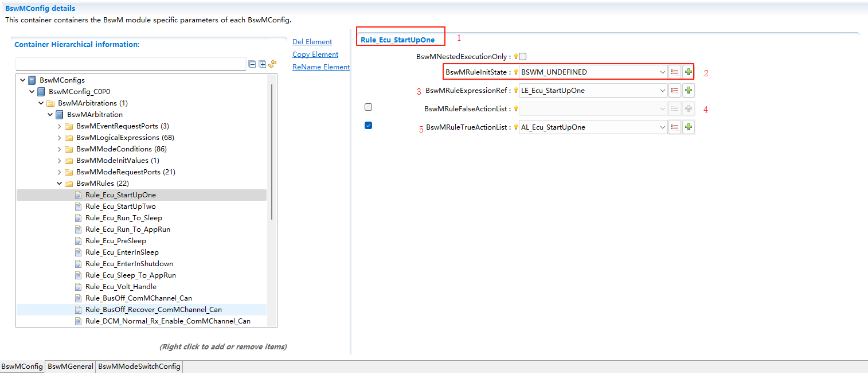Click the collapse all icon above the tree
The height and width of the screenshot is (374, 868).
click(x=252, y=64)
